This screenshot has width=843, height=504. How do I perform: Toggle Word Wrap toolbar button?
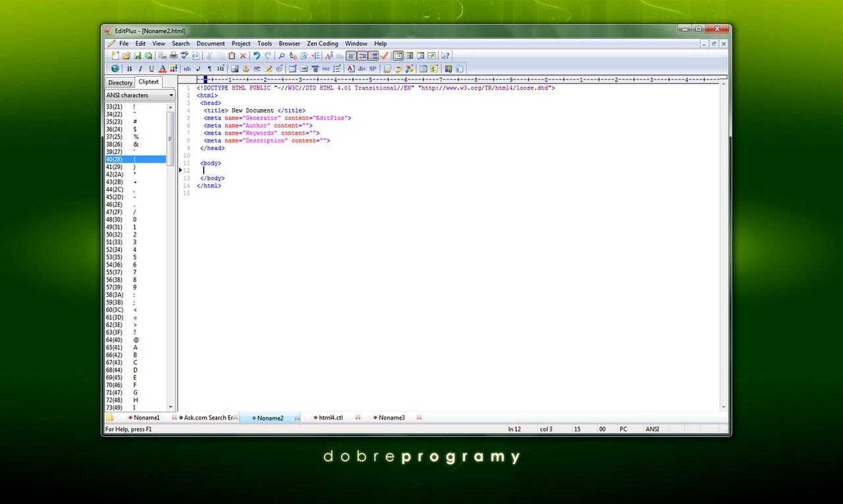pos(351,56)
